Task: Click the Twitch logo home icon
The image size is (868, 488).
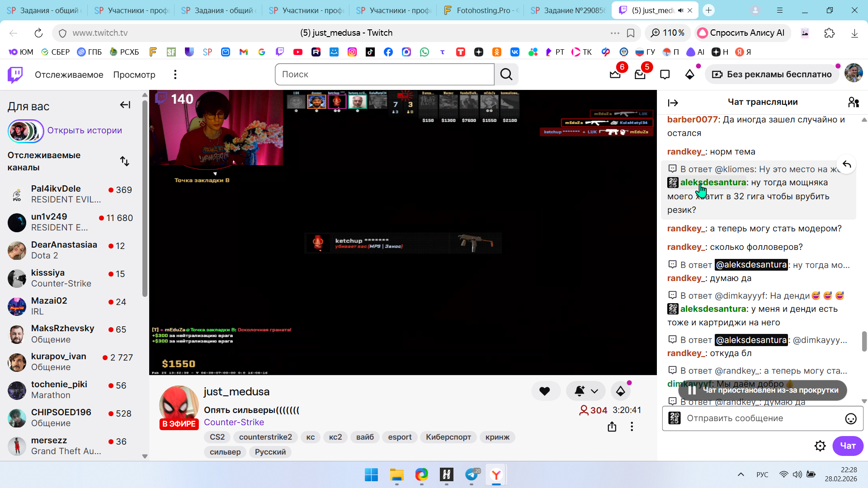Action: pyautogui.click(x=15, y=75)
